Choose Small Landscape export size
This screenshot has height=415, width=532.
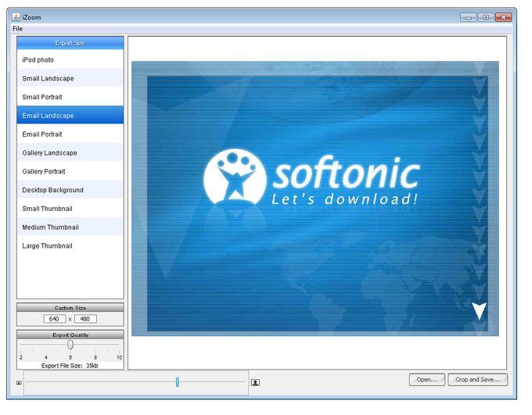pos(70,79)
